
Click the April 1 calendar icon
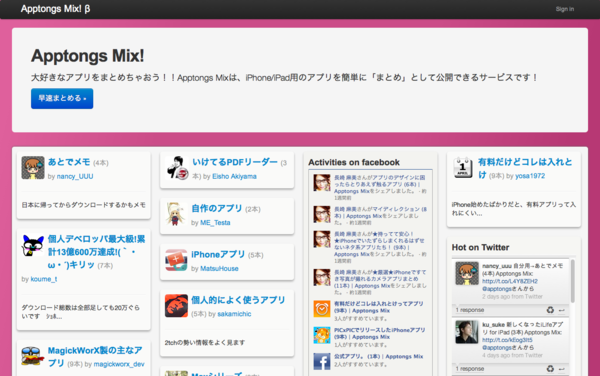pyautogui.click(x=463, y=168)
